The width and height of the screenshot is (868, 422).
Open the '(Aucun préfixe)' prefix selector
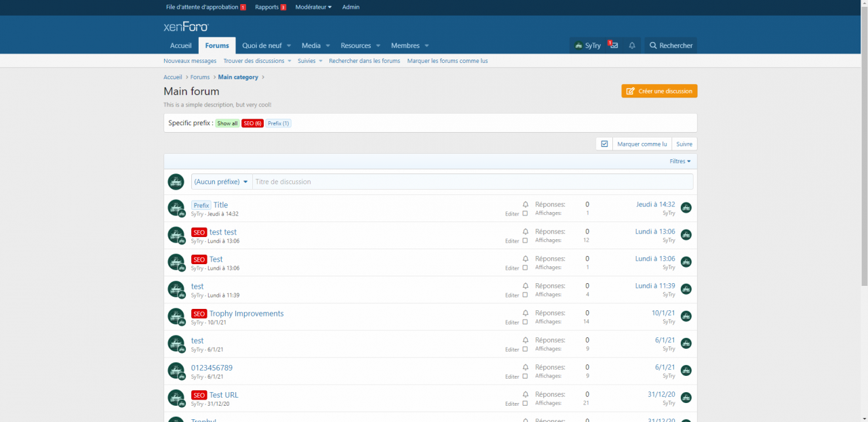pyautogui.click(x=221, y=182)
